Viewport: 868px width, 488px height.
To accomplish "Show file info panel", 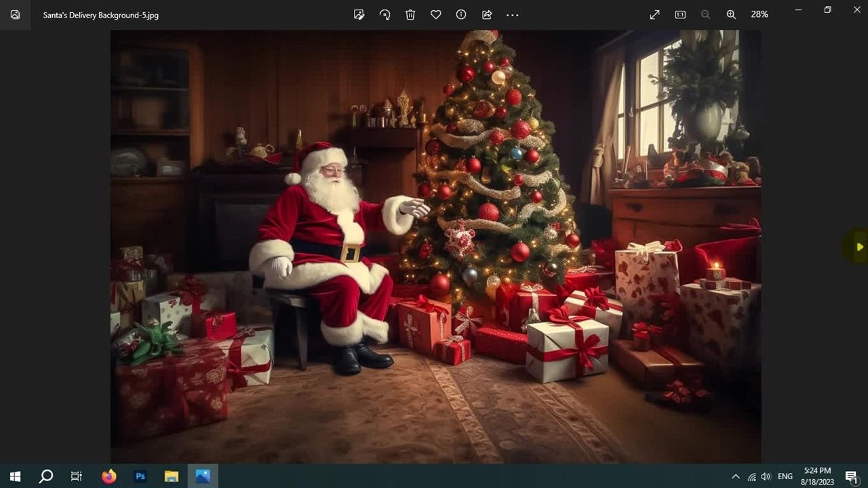I will [461, 14].
